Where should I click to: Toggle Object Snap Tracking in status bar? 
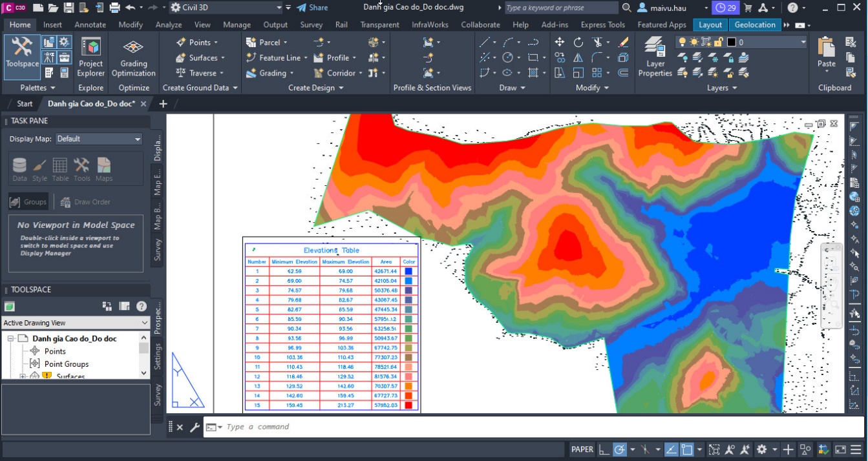click(672, 449)
